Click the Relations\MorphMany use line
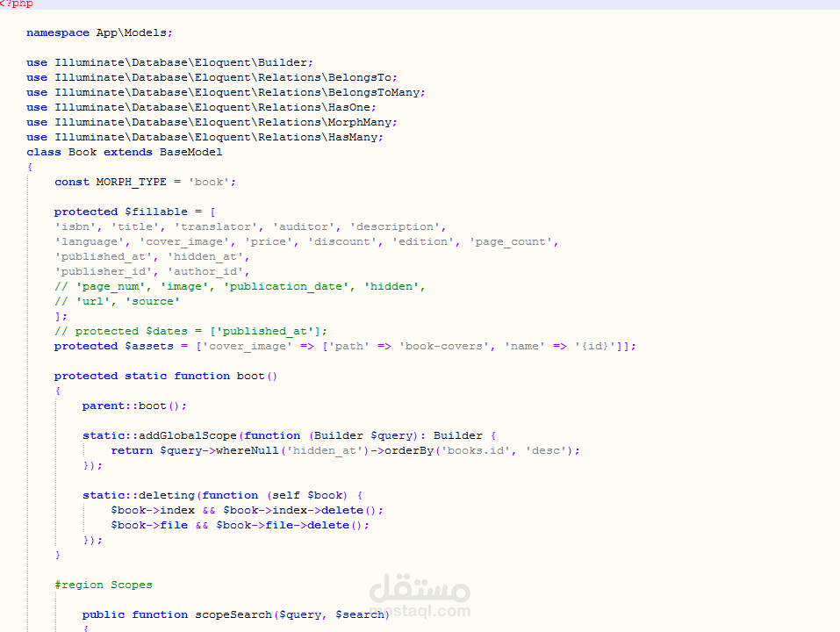 click(212, 123)
